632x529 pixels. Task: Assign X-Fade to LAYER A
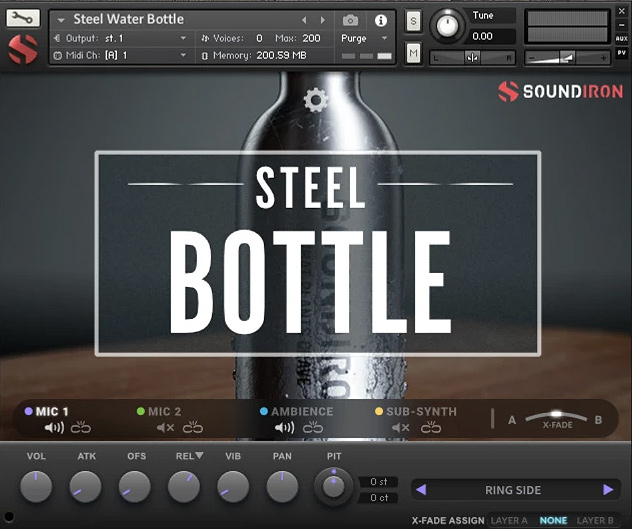pos(509,521)
